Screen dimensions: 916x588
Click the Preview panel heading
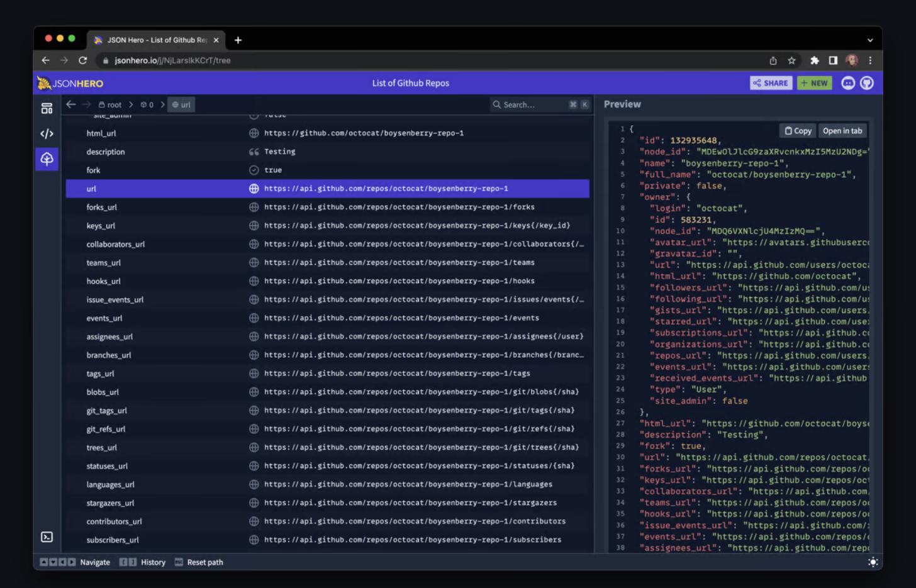click(x=622, y=104)
